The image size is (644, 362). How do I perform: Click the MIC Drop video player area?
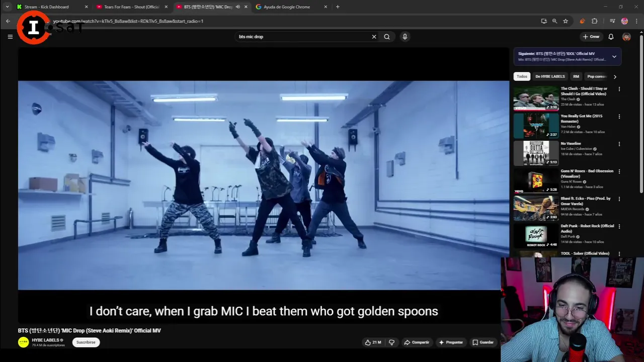pyautogui.click(x=264, y=185)
